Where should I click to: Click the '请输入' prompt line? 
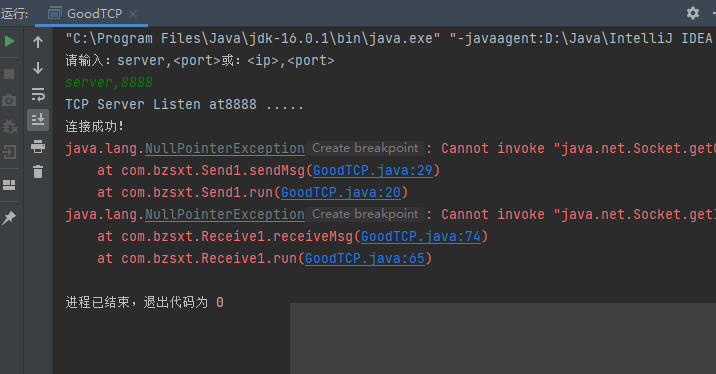tap(200, 60)
